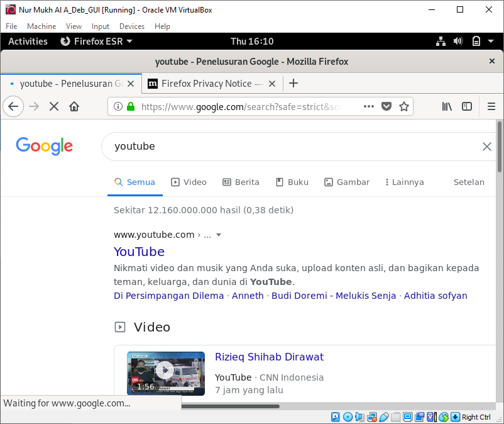Click VirtualBox recording status icon
Screen dimensions: 504x424
(x=419, y=417)
